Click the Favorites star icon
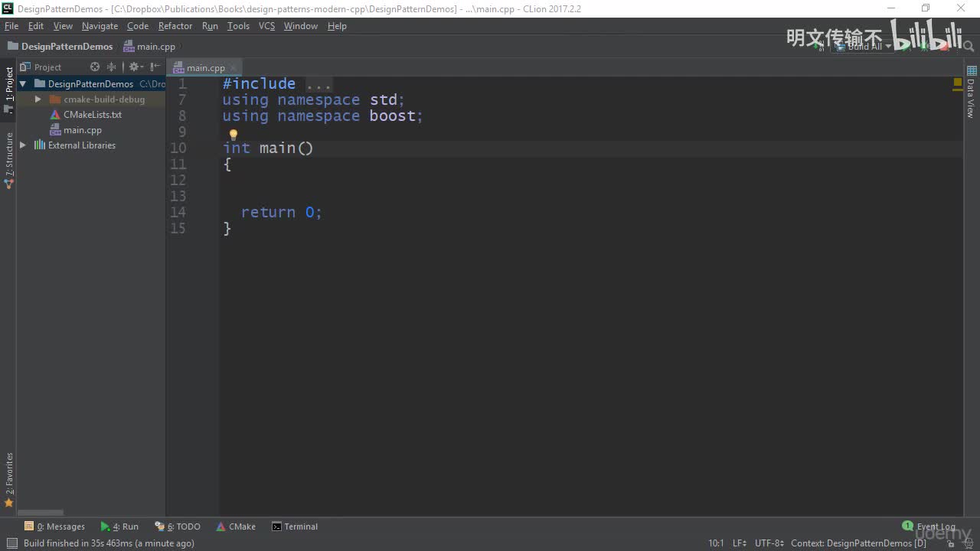980x551 pixels. pyautogui.click(x=9, y=503)
